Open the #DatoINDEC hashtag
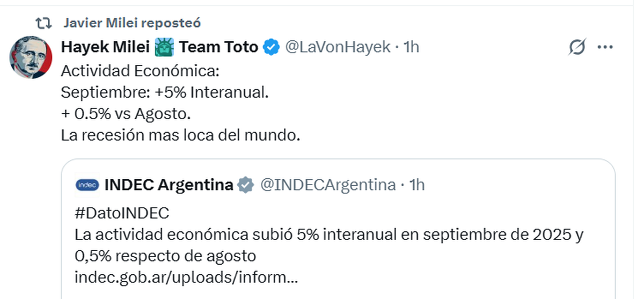The width and height of the screenshot is (644, 299). (x=122, y=213)
